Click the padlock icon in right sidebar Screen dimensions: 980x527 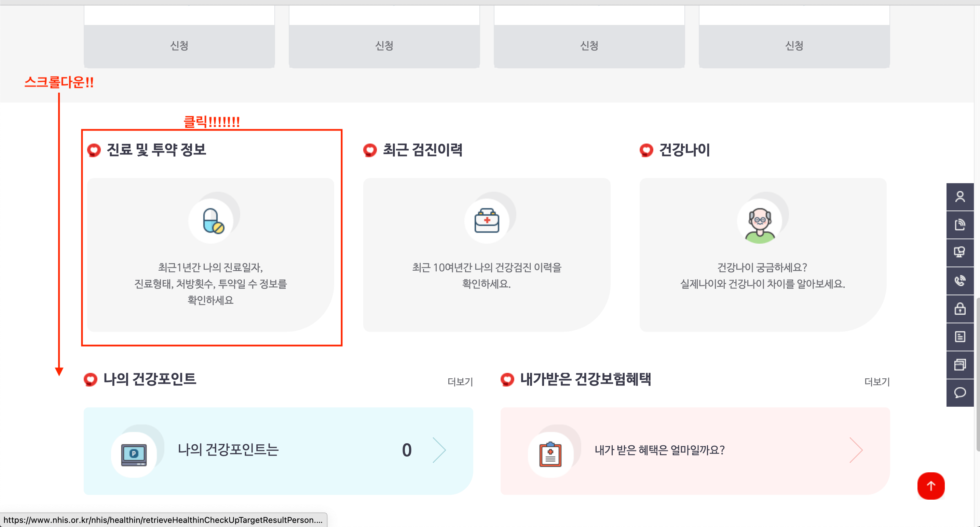click(959, 309)
